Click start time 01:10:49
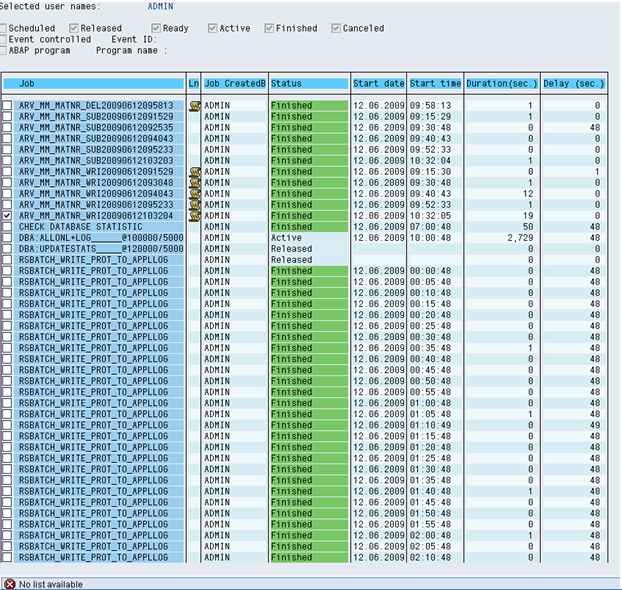 click(x=430, y=425)
